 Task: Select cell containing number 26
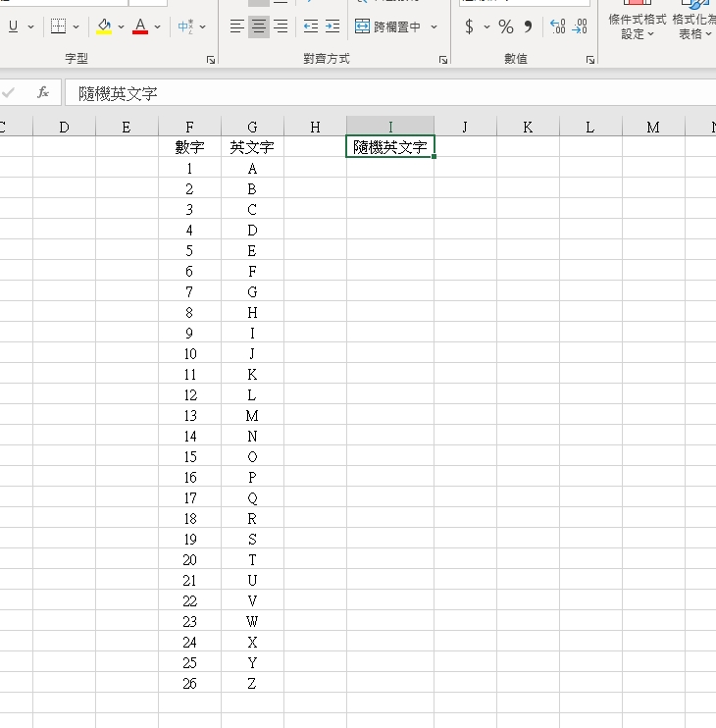(189, 684)
